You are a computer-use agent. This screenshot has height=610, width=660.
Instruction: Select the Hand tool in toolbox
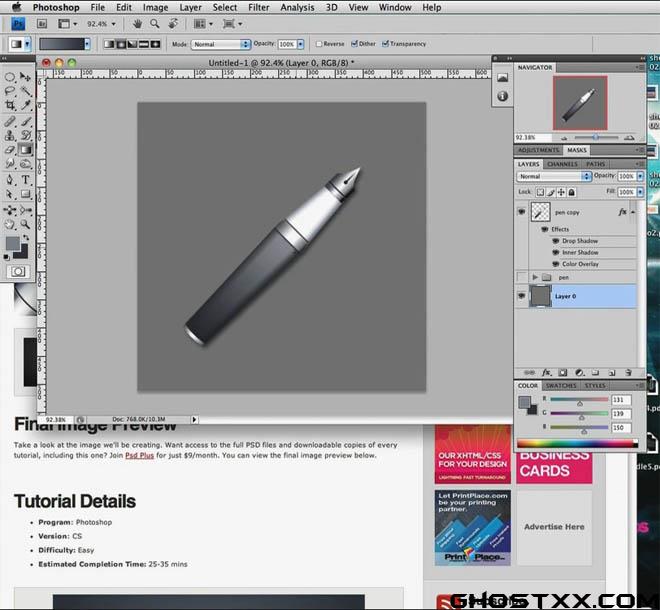(10, 224)
